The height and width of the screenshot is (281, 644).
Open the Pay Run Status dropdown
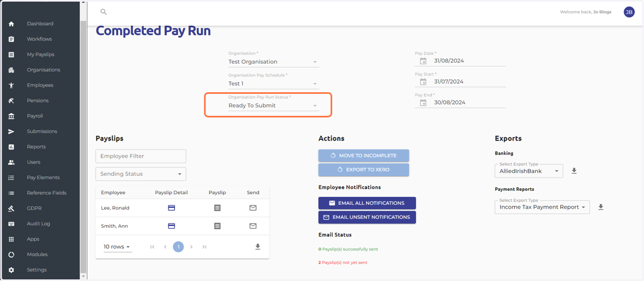tap(273, 106)
